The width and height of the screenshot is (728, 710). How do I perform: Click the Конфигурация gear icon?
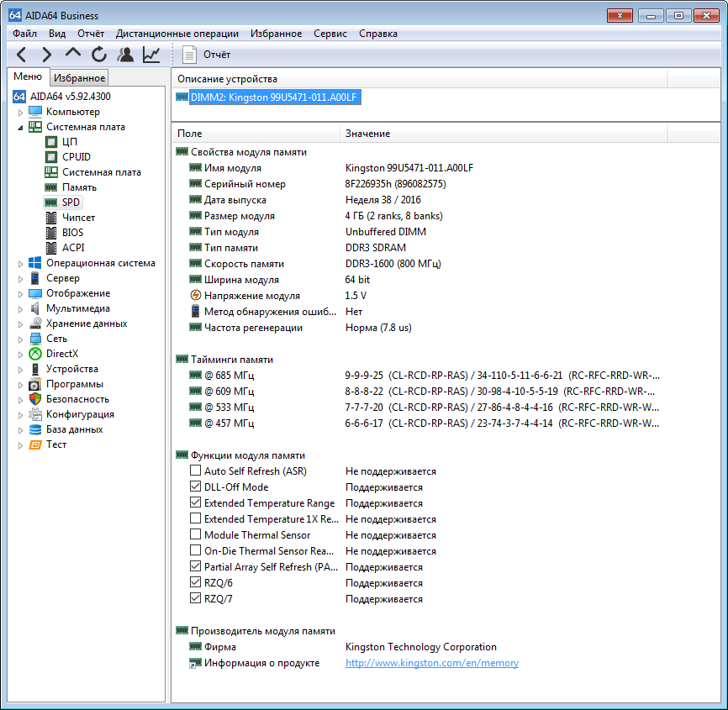35,414
